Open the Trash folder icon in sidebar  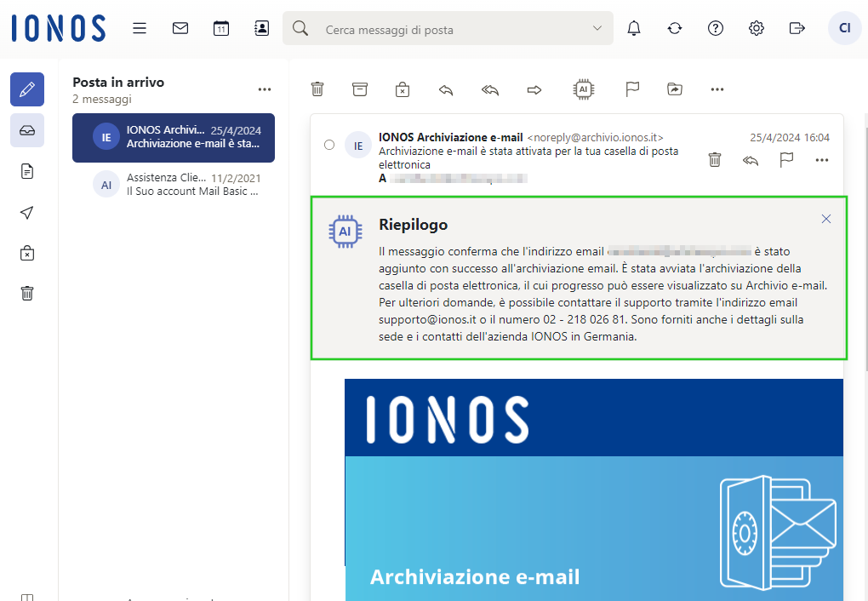(27, 293)
